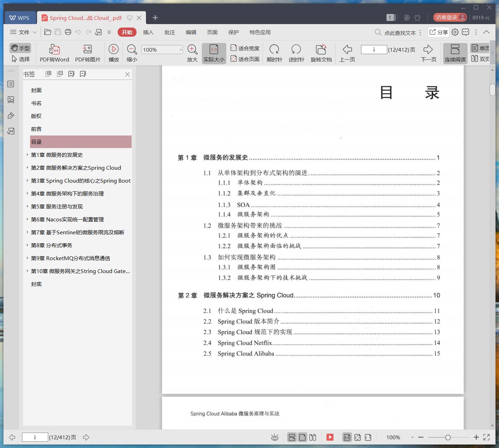Viewport: 499px width, 448px height.
Task: Switch to Single Page layout
Action: pyautogui.click(x=480, y=48)
